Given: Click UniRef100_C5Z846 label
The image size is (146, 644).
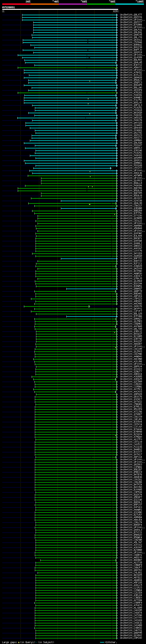Looking at the screenshot, I should click(131, 42).
